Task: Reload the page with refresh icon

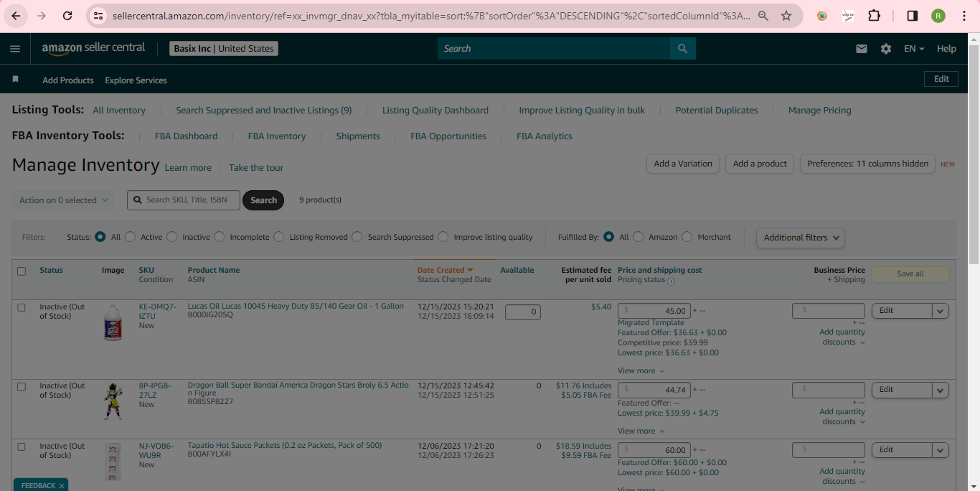Action: 67,15
